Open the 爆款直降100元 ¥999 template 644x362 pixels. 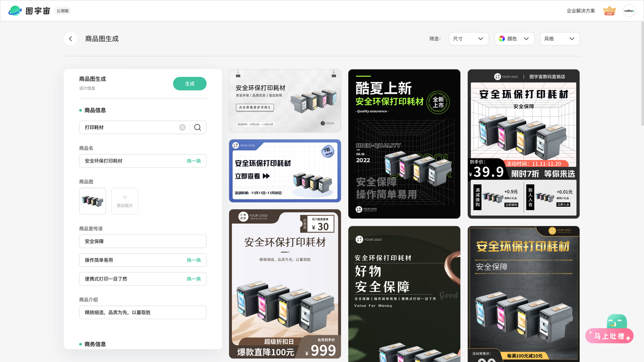285,284
